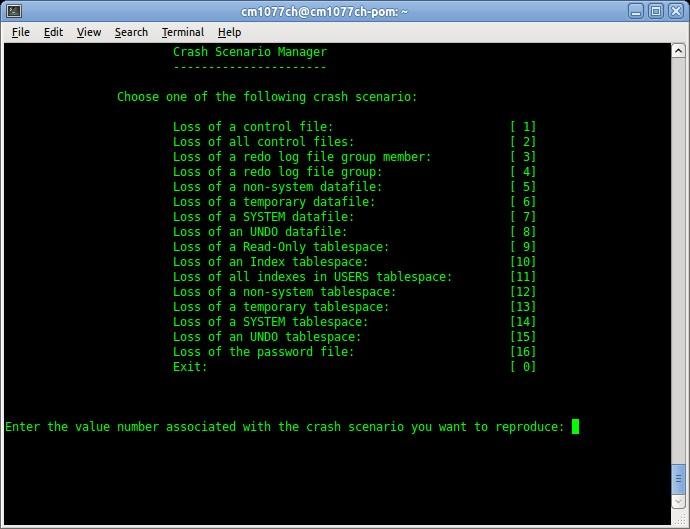
Task: Click the terminal icon in the title bar
Action: [12, 11]
